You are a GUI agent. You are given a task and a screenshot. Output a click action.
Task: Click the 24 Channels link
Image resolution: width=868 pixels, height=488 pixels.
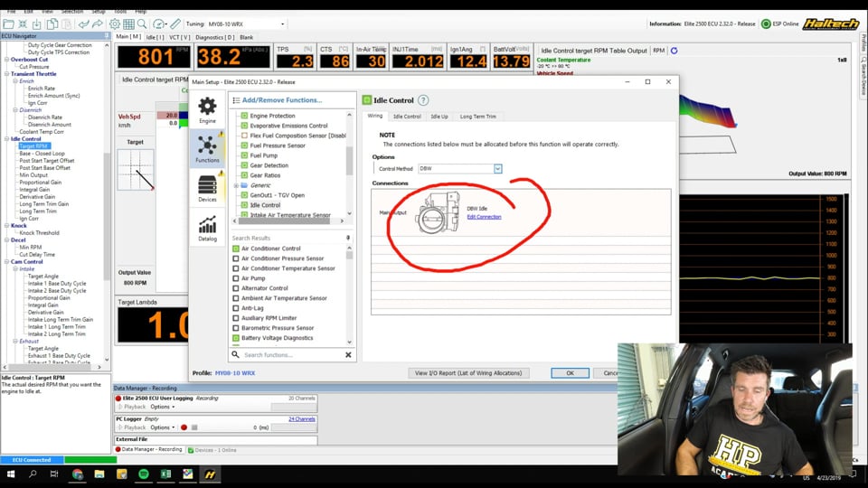point(302,418)
